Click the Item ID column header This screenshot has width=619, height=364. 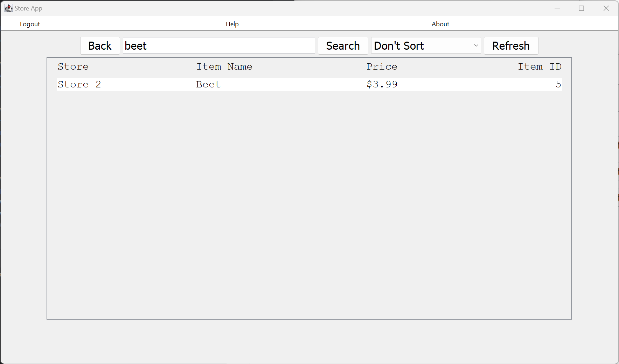[540, 66]
